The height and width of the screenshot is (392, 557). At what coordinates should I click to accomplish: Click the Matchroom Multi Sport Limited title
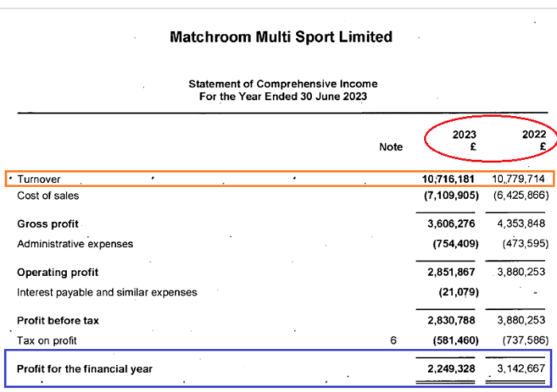[281, 37]
